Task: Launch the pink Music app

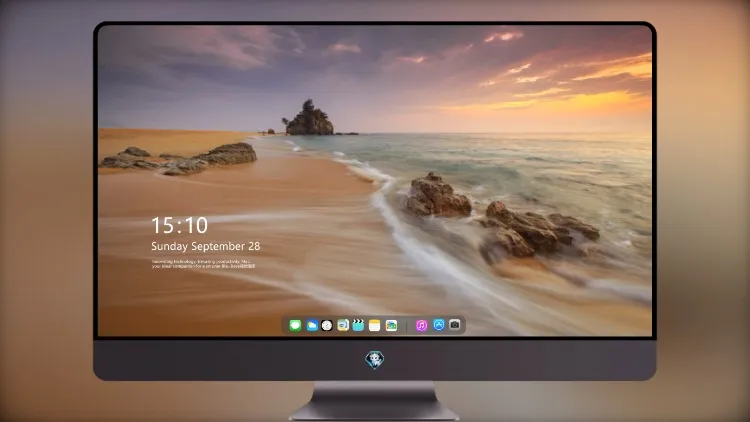Action: click(x=421, y=325)
